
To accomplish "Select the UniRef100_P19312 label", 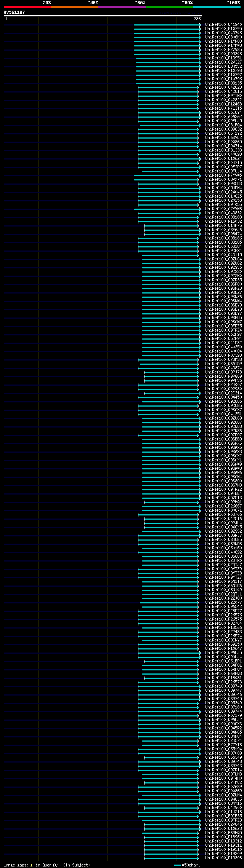I will (x=223, y=841).
